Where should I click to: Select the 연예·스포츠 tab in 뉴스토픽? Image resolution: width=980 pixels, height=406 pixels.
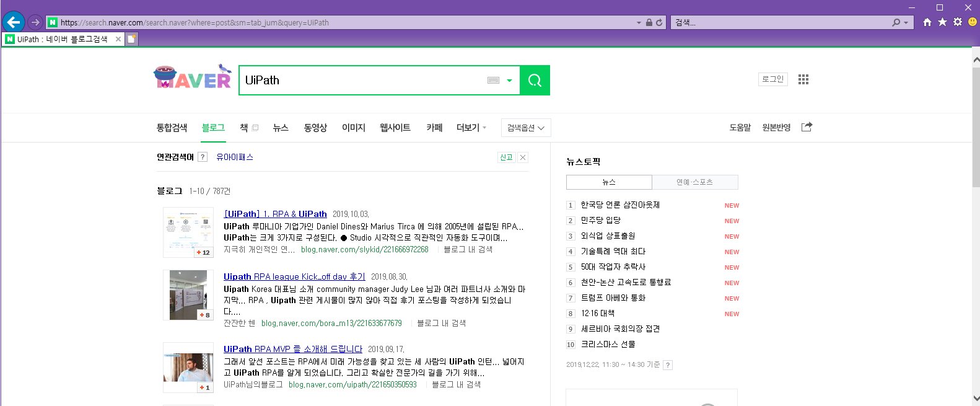695,182
